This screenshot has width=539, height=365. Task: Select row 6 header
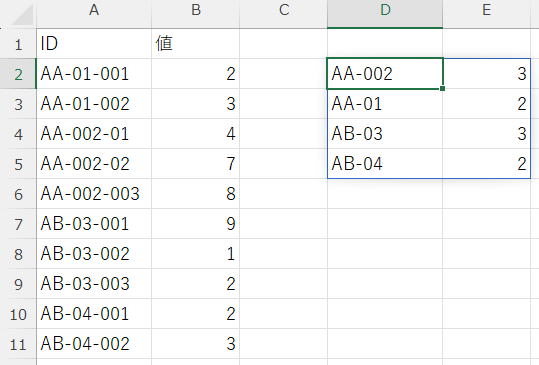pos(18,193)
